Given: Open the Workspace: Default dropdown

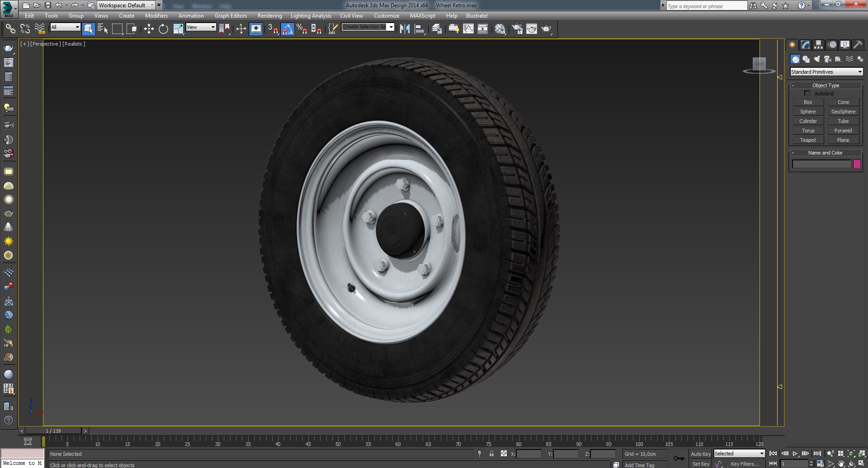Looking at the screenshot, I should (126, 5).
